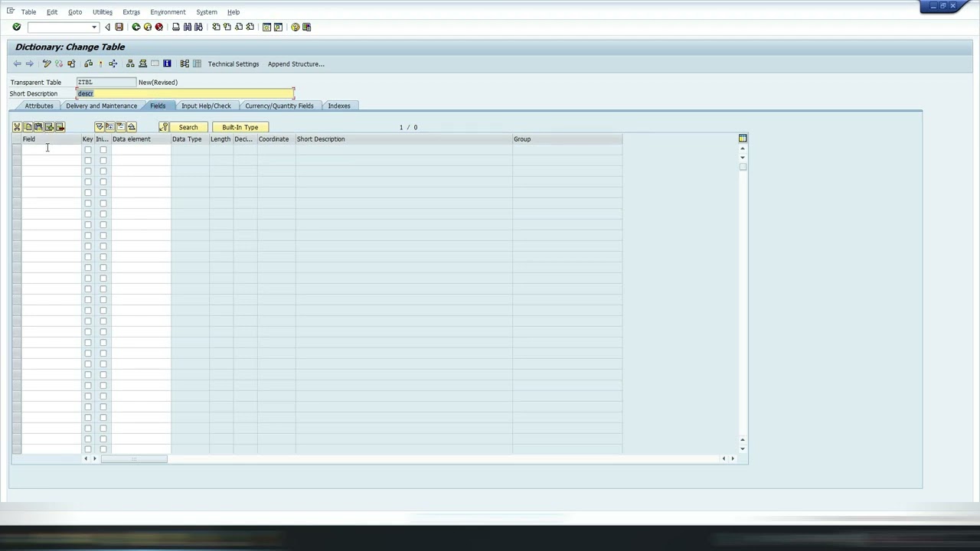Open the Goto menu

coord(75,12)
